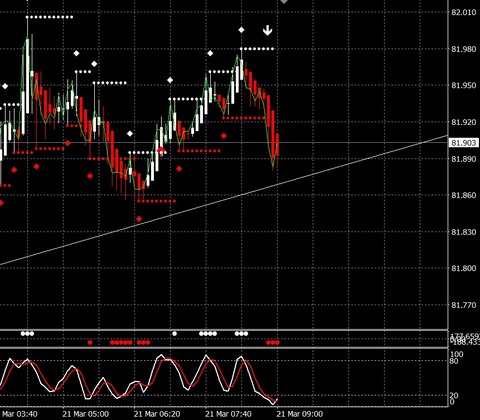Image resolution: width=480 pixels, height=420 pixels.
Task: Click the 21 Mar 07:40 time label
Action: pos(228,414)
